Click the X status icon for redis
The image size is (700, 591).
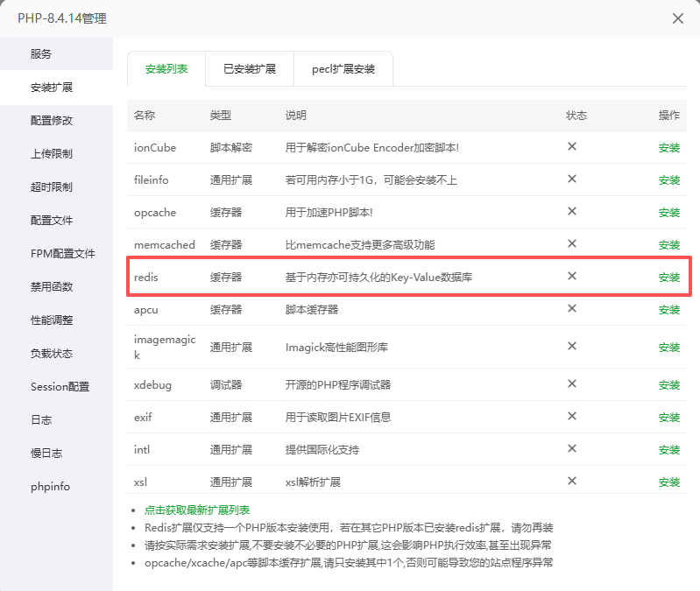(x=572, y=276)
